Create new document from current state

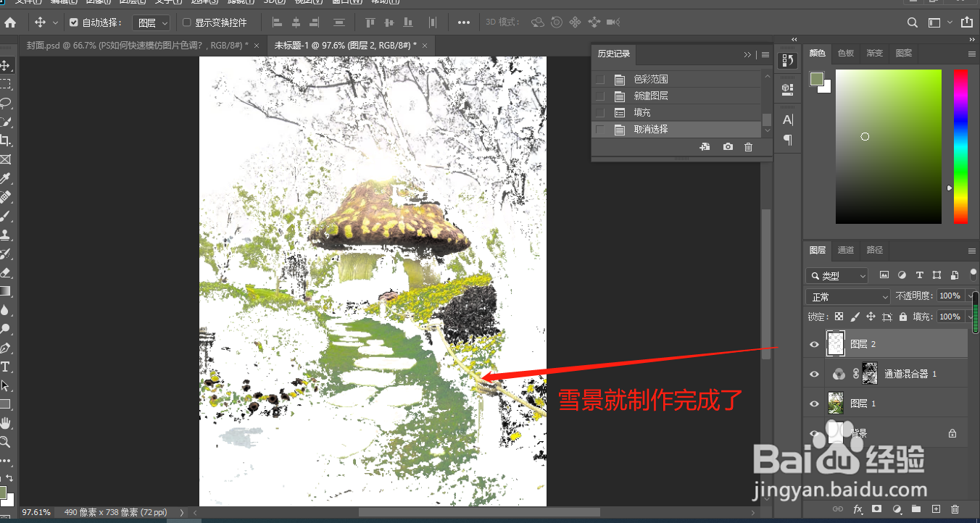[x=705, y=147]
